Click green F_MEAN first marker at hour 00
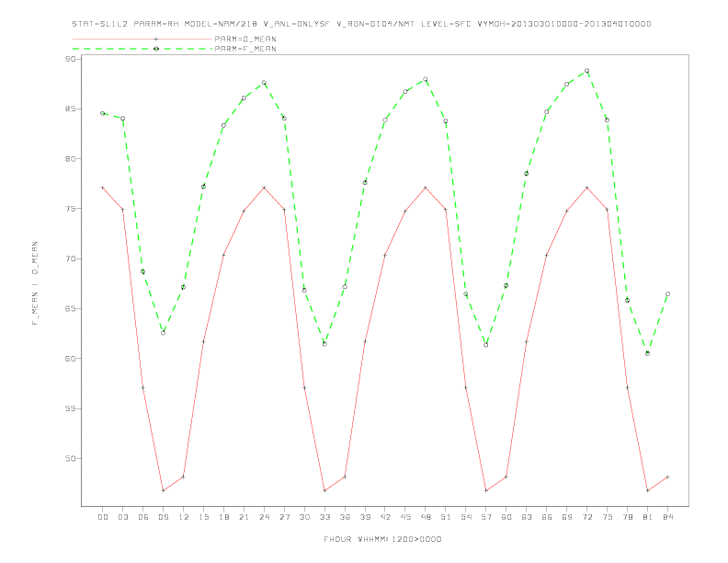Screen dimensions: 728x563 click(x=103, y=113)
